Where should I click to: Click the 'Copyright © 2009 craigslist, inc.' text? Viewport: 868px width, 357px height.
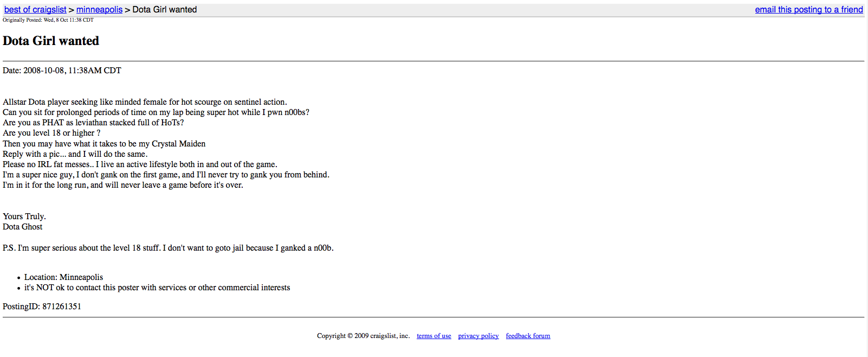364,336
